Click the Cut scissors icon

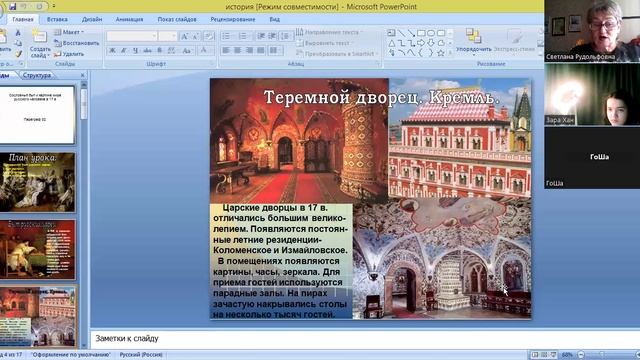coord(18,33)
